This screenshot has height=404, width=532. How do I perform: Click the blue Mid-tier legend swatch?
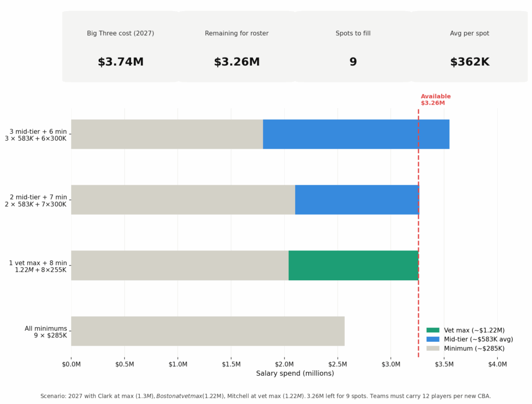tap(433, 339)
